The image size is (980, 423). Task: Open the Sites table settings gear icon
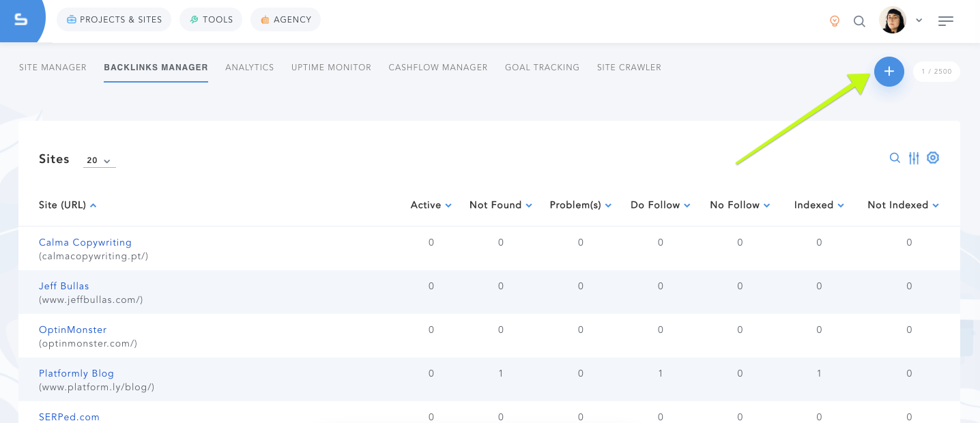[x=933, y=158]
